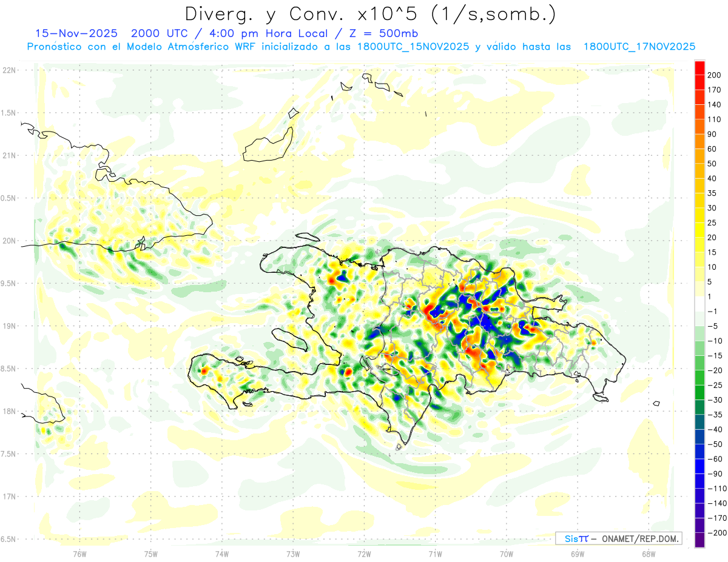
Task: Click the longitude label '72W'
Action: coord(364,554)
